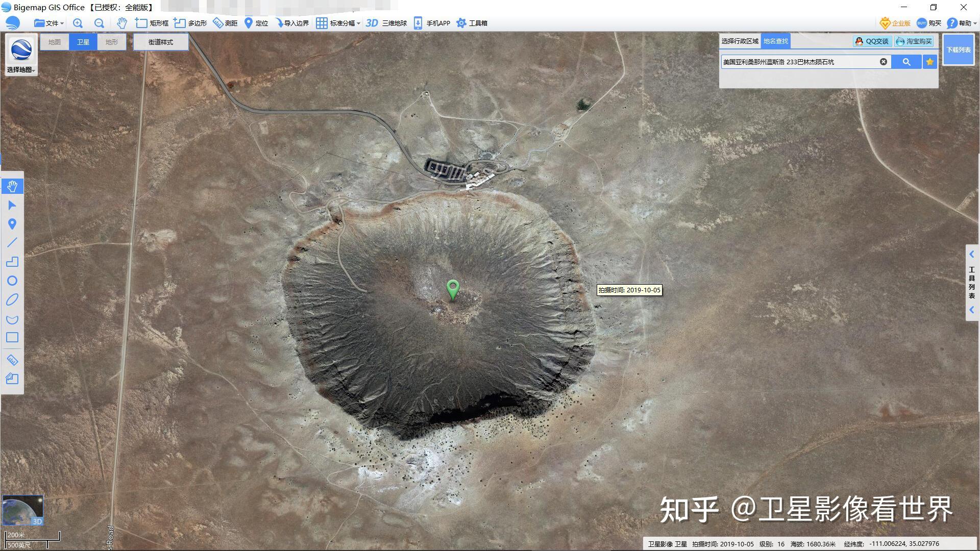Click the Bigemap globe logo in toolbar
The image size is (980, 551).
click(13, 23)
